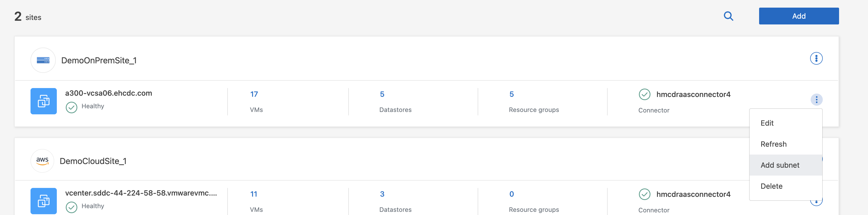This screenshot has width=868, height=215.
Task: Click the Healthy check icon under vcenter.sddc
Action: [x=72, y=207]
